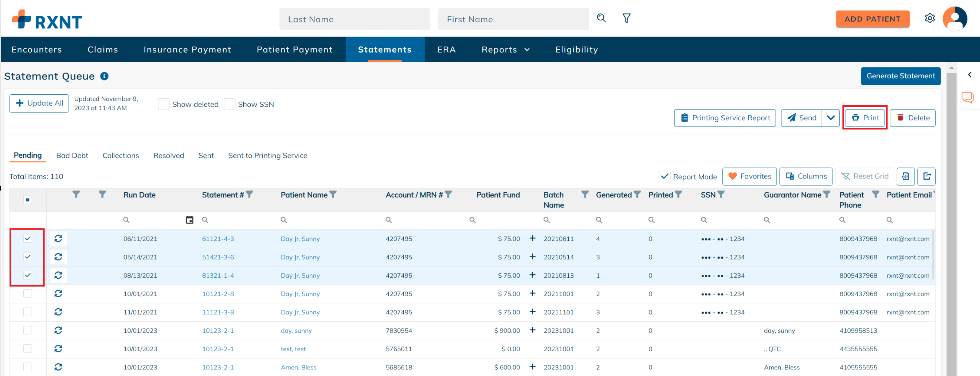Click the Patient Phone column filter funnel

pos(876,195)
